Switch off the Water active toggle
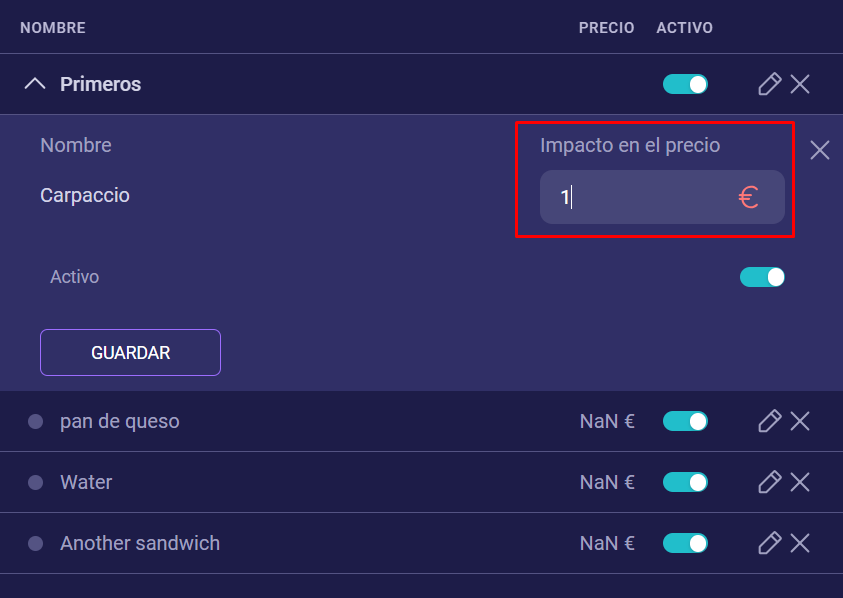The image size is (843, 598). click(685, 482)
